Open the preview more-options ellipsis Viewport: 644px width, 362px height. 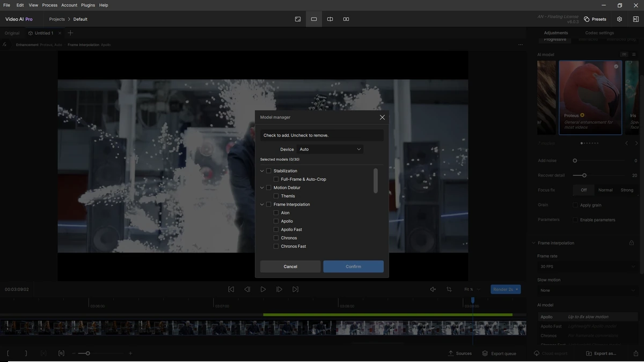pyautogui.click(x=521, y=45)
